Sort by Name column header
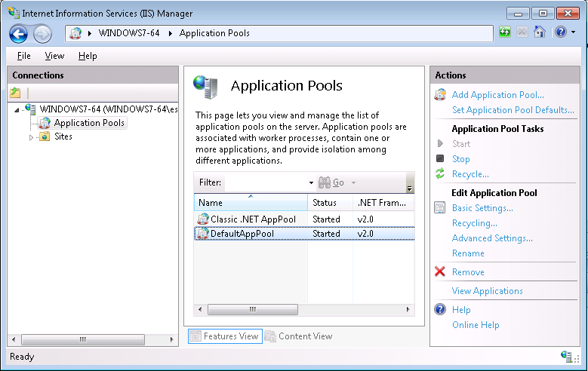The height and width of the screenshot is (371, 588). pos(251,203)
